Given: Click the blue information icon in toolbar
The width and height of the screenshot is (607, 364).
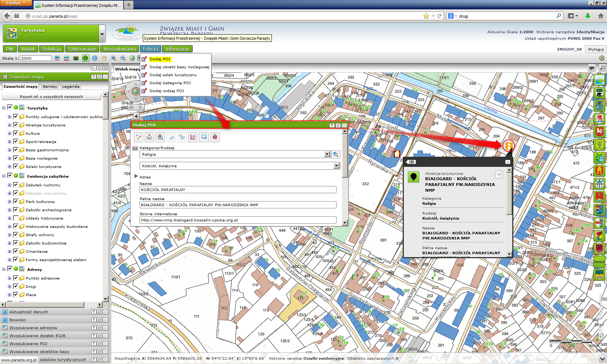Looking at the screenshot, I should point(95,58).
